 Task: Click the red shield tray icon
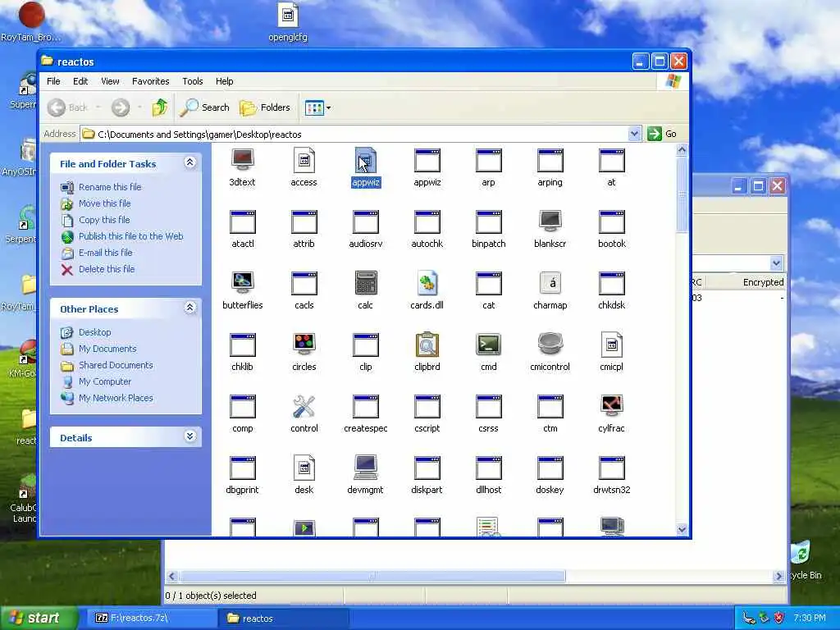coord(778,619)
